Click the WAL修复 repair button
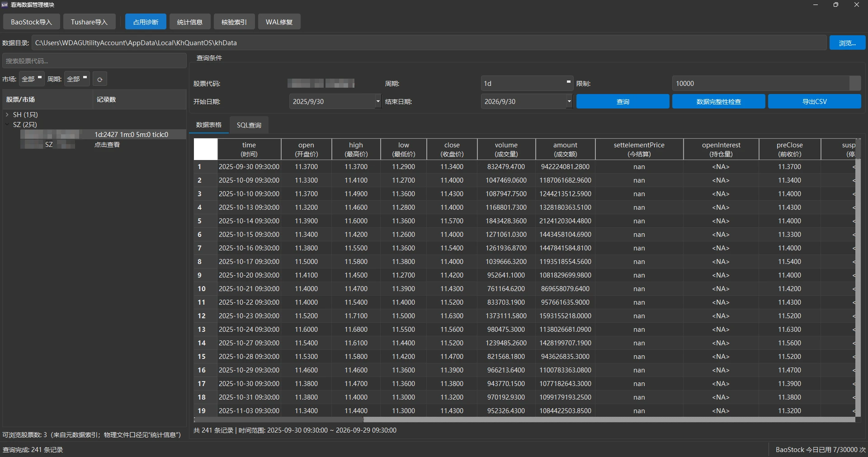The height and width of the screenshot is (457, 868). coord(279,22)
